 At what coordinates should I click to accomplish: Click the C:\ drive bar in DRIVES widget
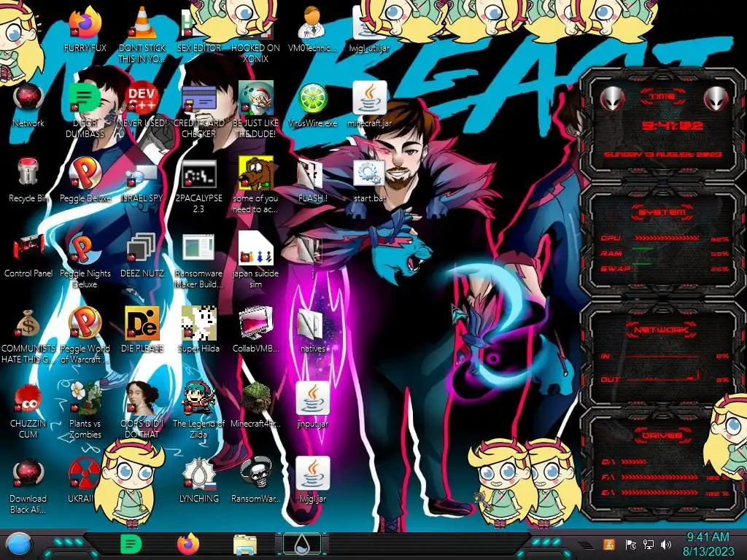click(634, 462)
